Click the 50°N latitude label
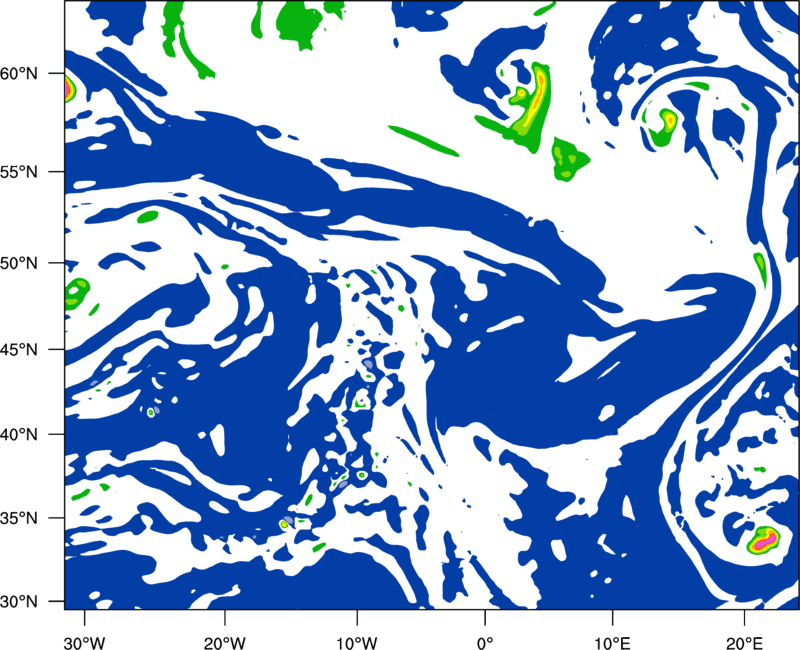This screenshot has height=650, width=800. click(19, 263)
